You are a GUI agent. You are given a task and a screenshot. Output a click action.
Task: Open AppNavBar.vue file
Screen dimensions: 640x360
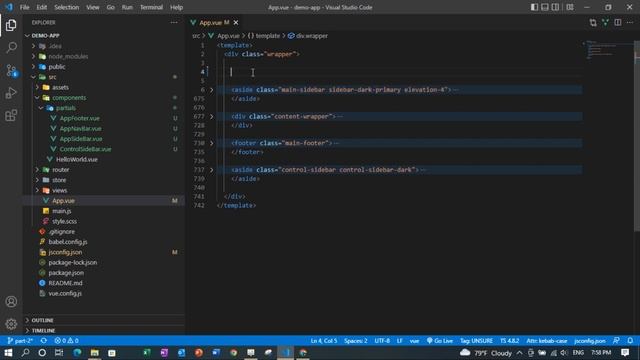tap(80, 128)
